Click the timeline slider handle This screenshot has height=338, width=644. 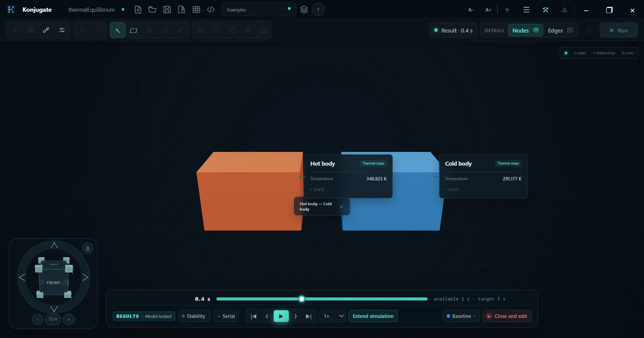point(302,299)
